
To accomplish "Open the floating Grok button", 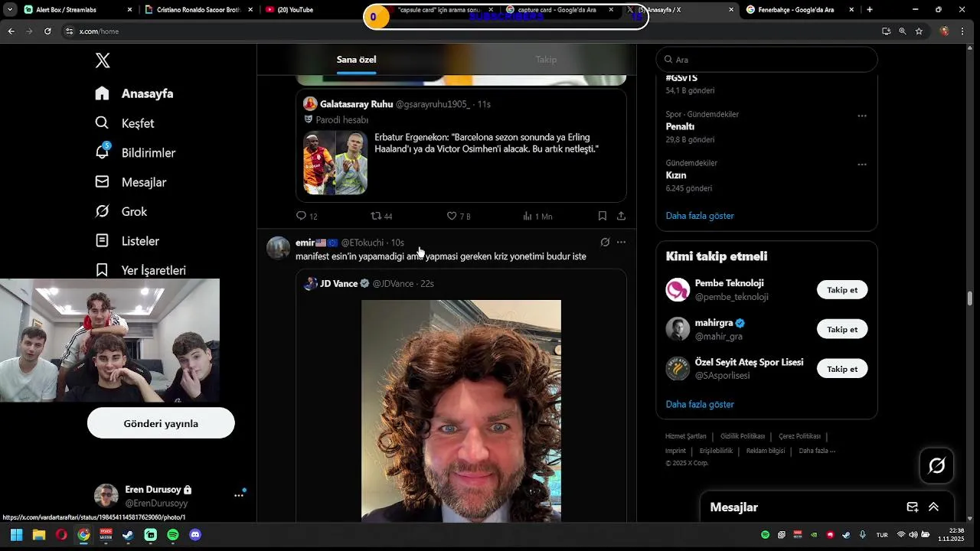I will click(936, 465).
